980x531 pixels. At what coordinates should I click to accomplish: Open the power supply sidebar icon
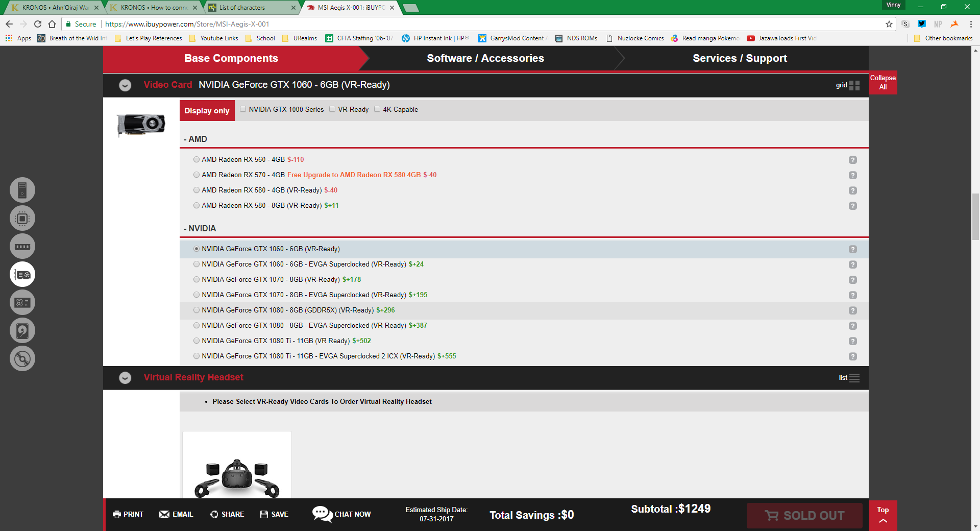[22, 303]
